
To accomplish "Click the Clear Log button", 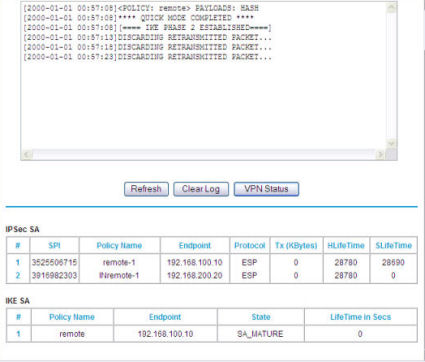I will (x=201, y=189).
